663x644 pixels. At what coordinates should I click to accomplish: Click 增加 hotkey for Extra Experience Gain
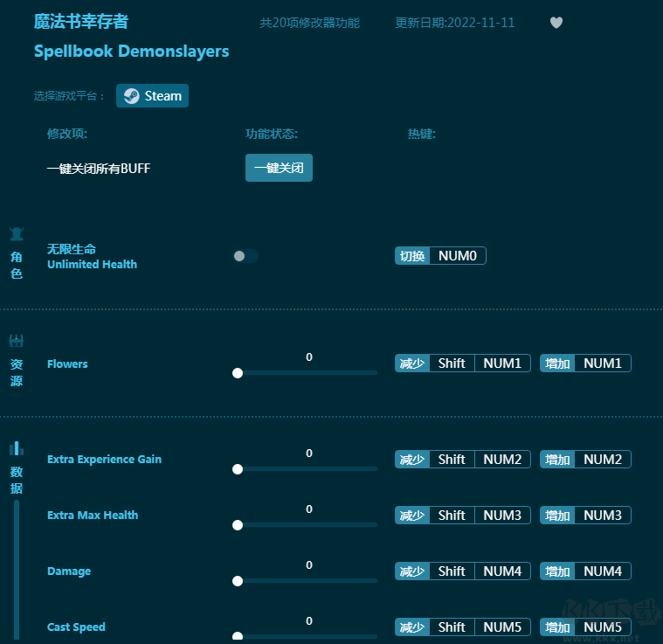click(x=585, y=460)
